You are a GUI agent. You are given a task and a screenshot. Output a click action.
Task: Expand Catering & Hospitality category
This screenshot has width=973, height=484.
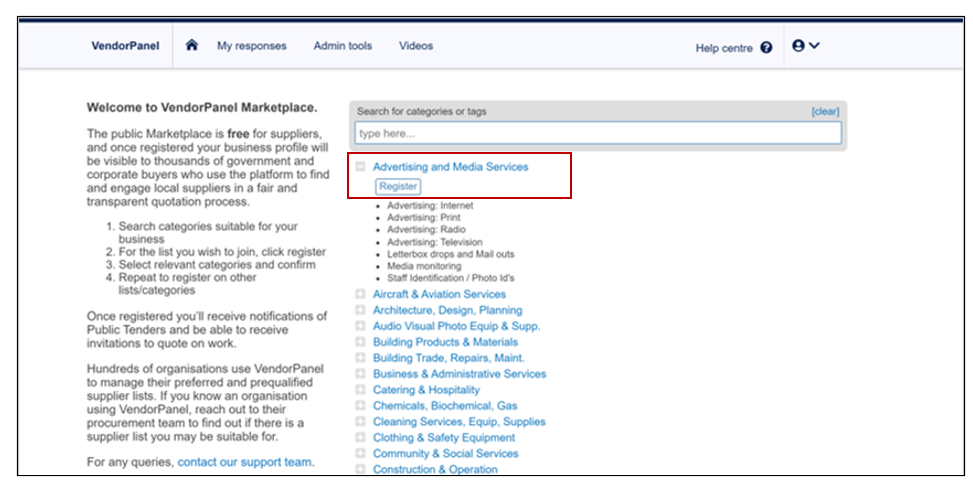361,390
